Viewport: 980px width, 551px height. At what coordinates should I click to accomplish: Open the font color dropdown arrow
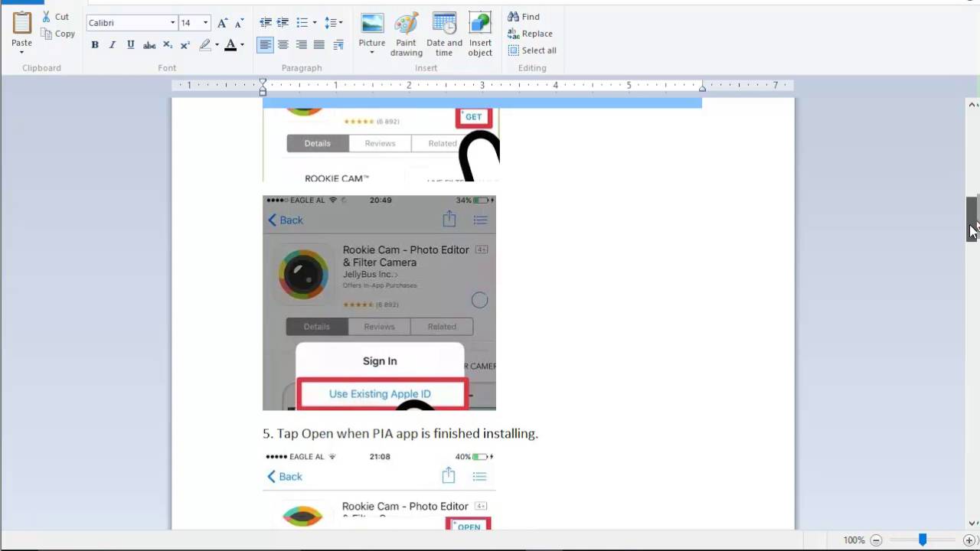(242, 45)
